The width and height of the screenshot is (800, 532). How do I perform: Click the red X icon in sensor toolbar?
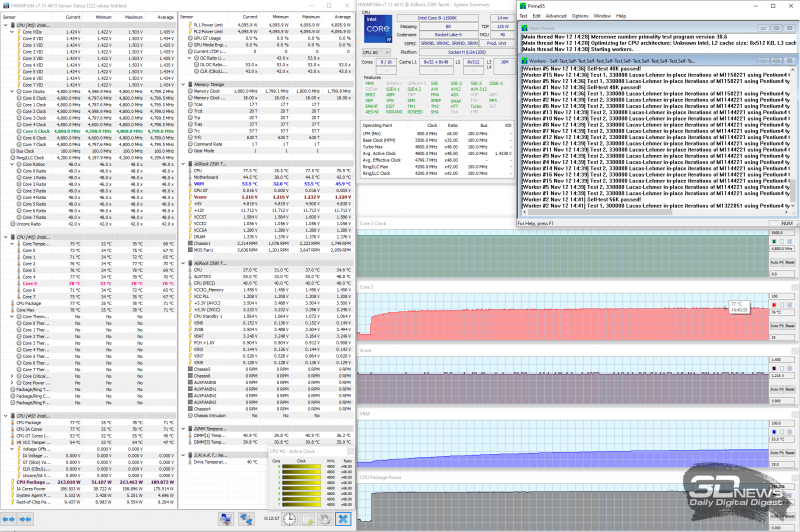[341, 519]
